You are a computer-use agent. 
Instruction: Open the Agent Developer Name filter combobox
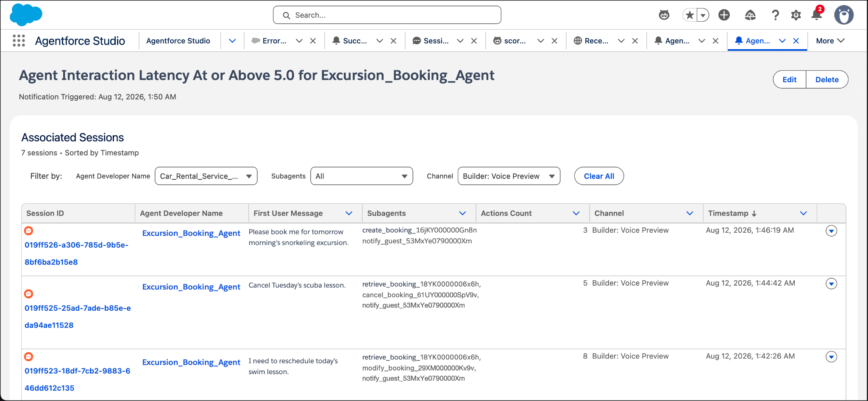click(206, 176)
